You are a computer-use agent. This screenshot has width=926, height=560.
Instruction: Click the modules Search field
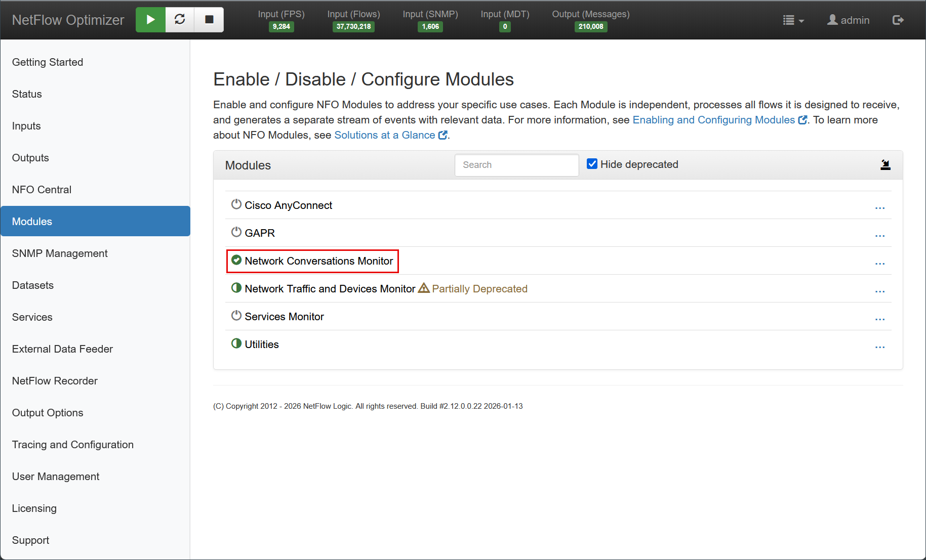click(x=516, y=165)
